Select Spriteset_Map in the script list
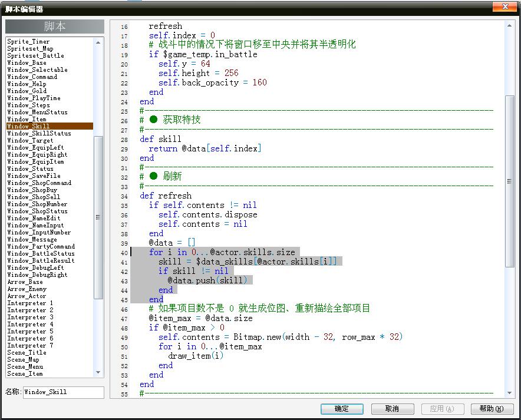This screenshot has width=521, height=420. pos(30,48)
